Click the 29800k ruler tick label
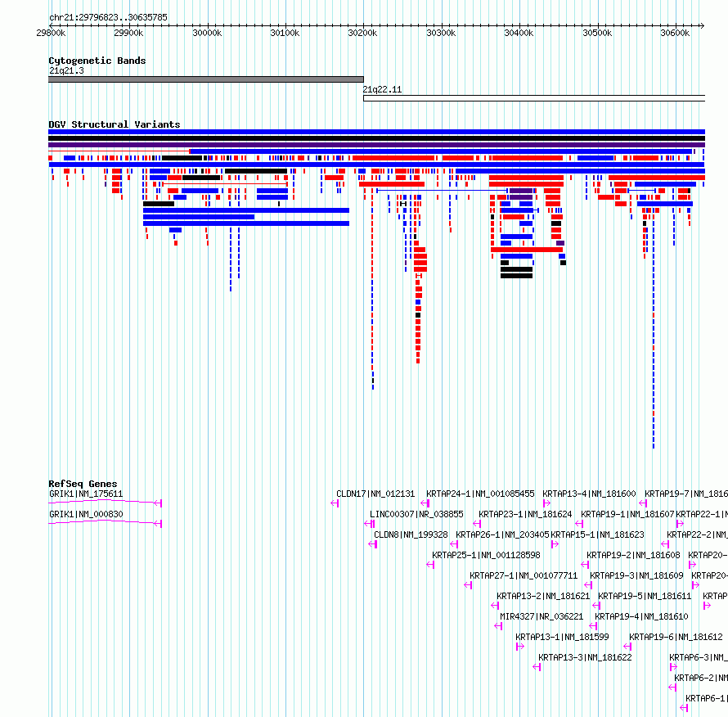 click(51, 34)
